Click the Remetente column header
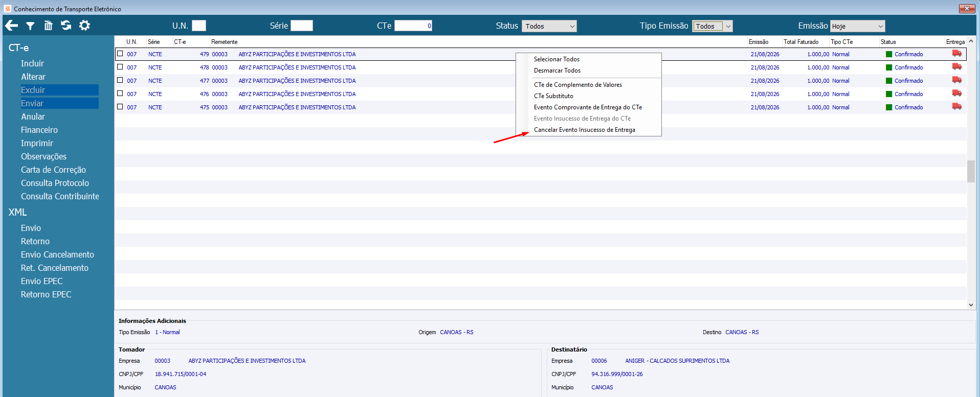 coord(224,42)
